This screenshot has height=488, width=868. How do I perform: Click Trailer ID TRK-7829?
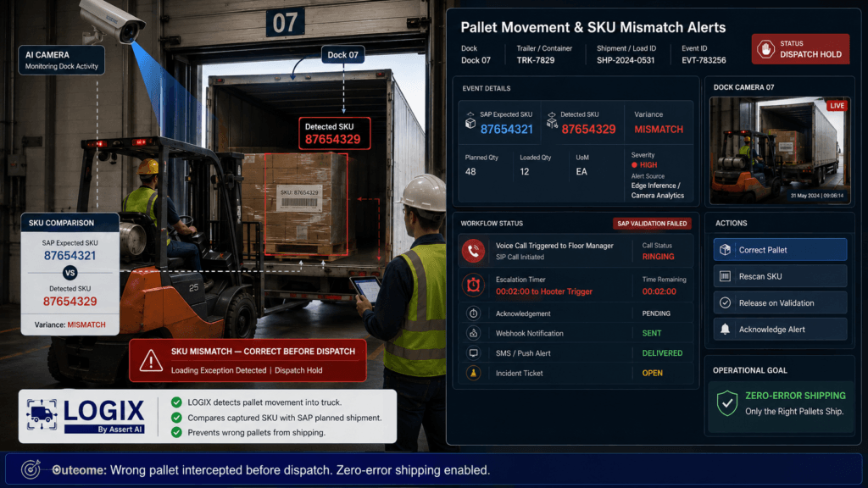pos(536,60)
